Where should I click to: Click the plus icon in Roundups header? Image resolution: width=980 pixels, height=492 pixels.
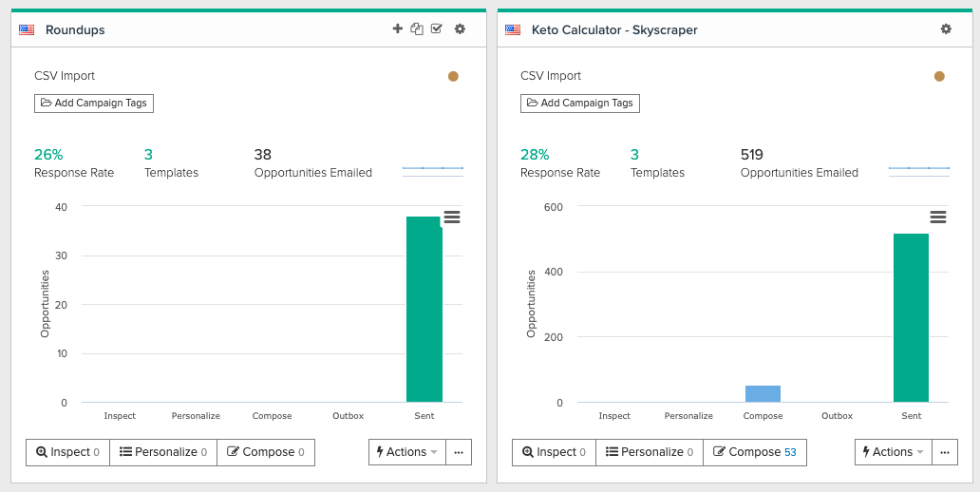click(397, 29)
